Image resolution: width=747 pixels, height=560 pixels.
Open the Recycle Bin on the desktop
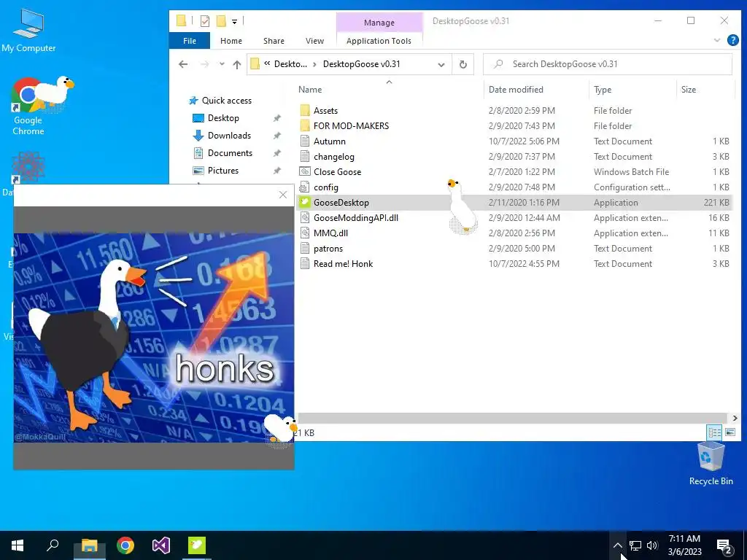pyautogui.click(x=711, y=463)
